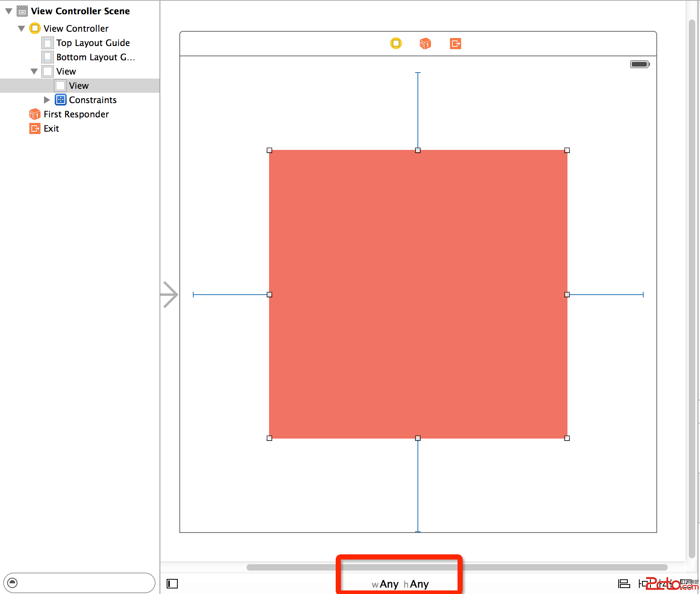Click the First Responder cube in scene dock
This screenshot has height=594, width=700.
425,43
